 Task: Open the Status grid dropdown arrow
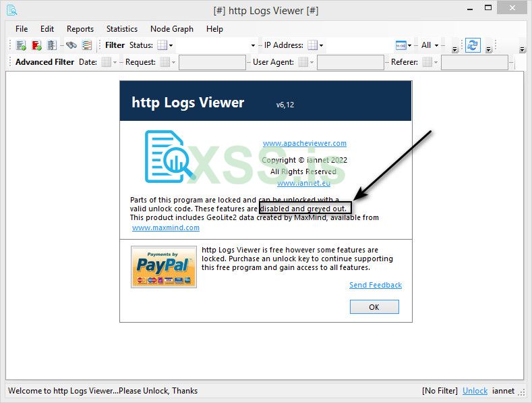[x=171, y=45]
